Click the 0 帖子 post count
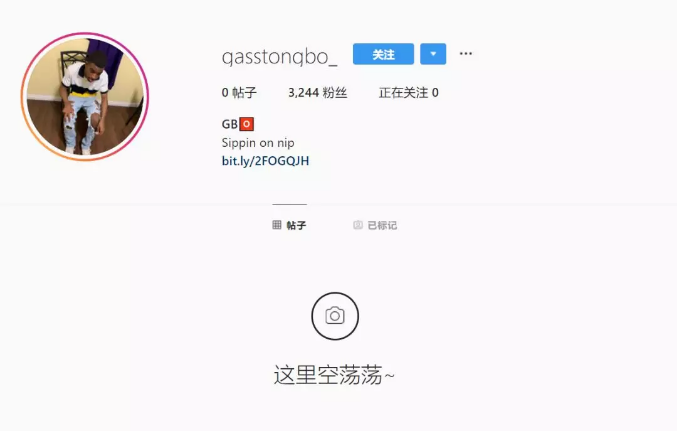Image resolution: width=678 pixels, height=436 pixels. pos(239,93)
